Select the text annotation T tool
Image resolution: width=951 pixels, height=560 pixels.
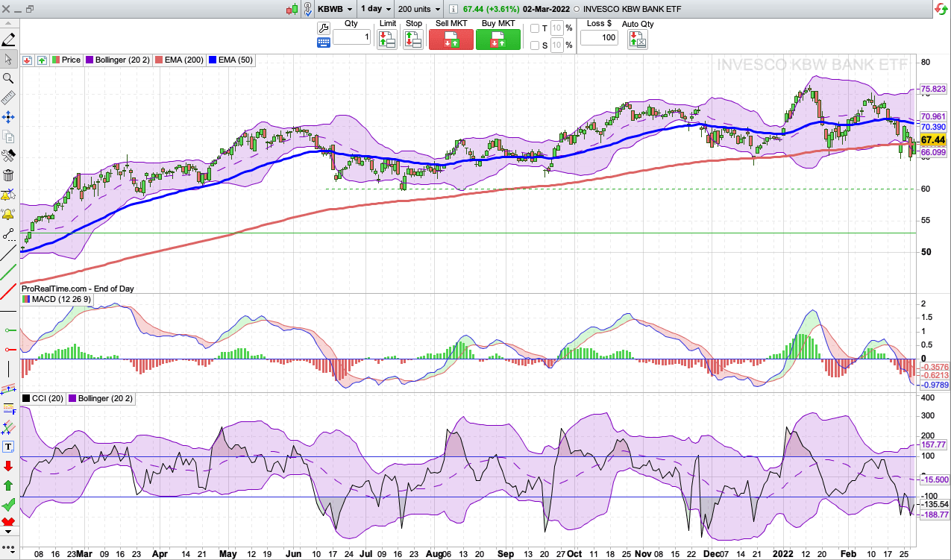8,447
